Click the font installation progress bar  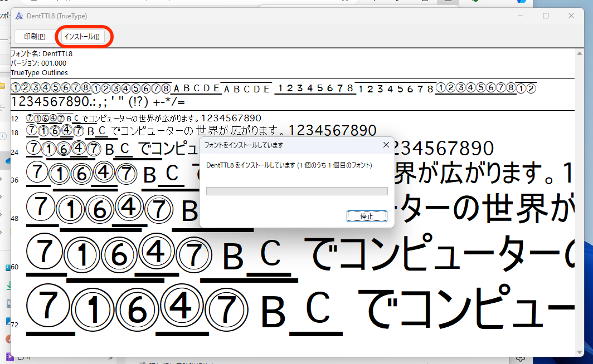click(296, 191)
